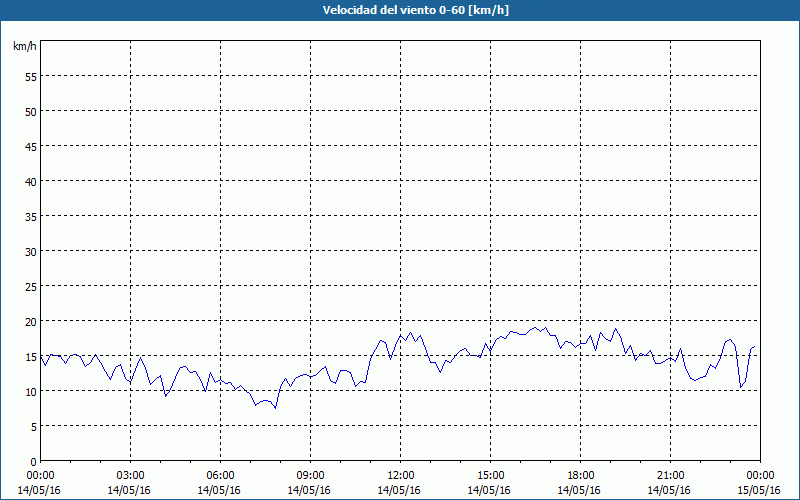Click the '14/05/16' date under 06:00

pos(219,490)
